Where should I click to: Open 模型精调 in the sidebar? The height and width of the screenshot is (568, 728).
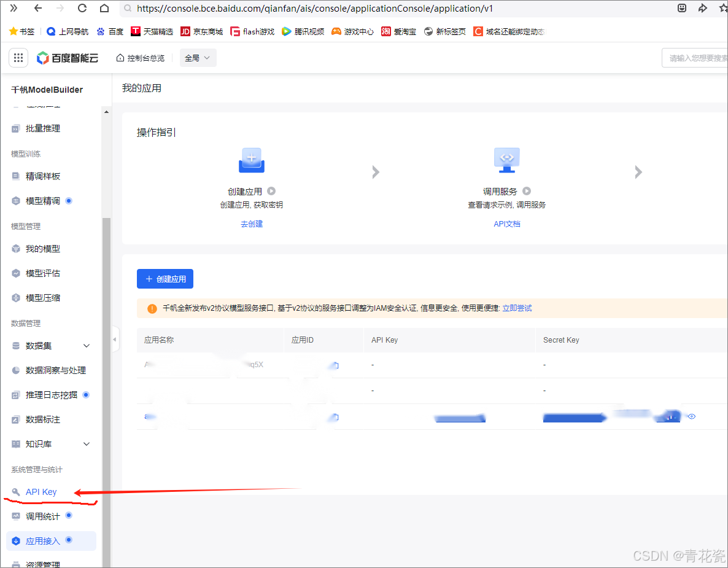click(43, 201)
